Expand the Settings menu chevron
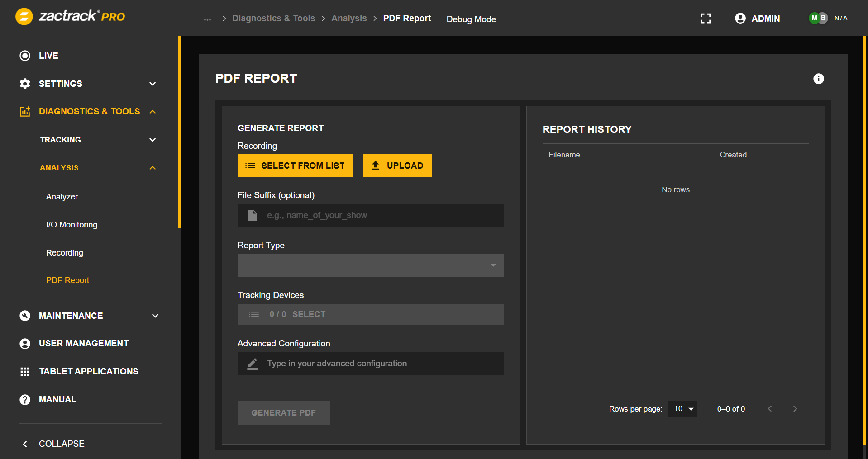Screen dimensions: 868x459 tap(153, 84)
